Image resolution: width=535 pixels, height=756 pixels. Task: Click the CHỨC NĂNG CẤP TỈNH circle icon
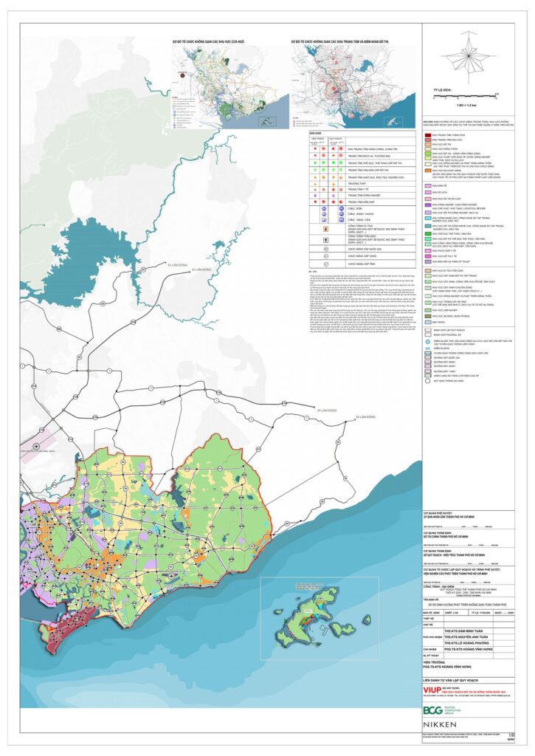tap(326, 264)
